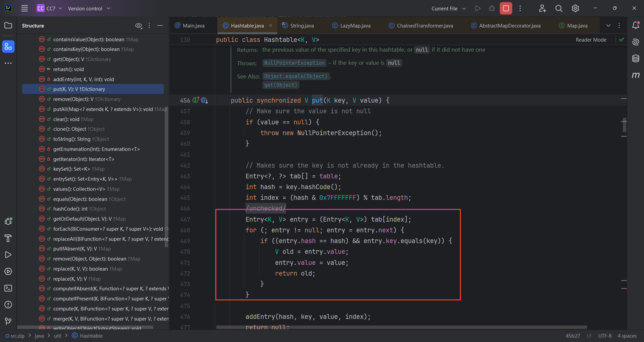Click the Hashtable breadcrumb
The image size is (644, 342).
(88, 336)
